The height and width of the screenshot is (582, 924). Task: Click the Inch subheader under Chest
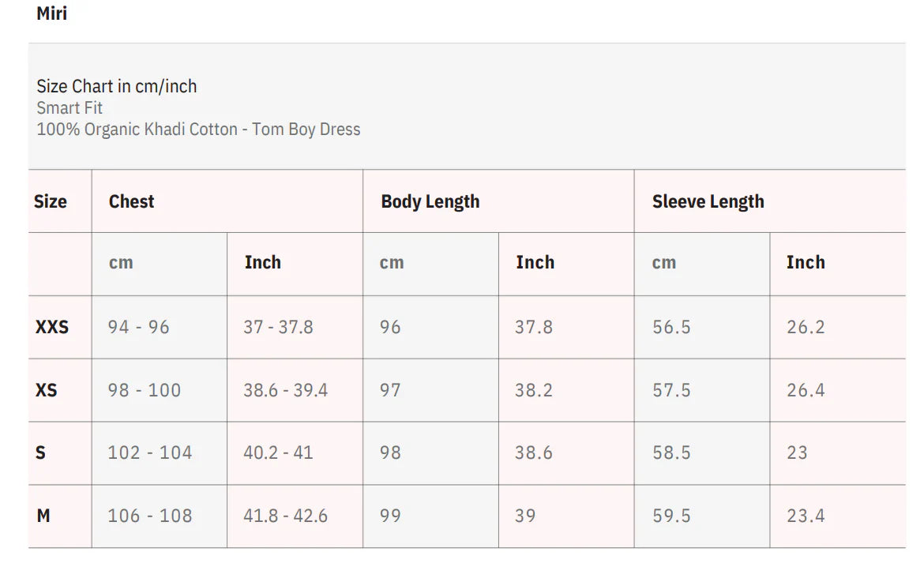(x=263, y=262)
